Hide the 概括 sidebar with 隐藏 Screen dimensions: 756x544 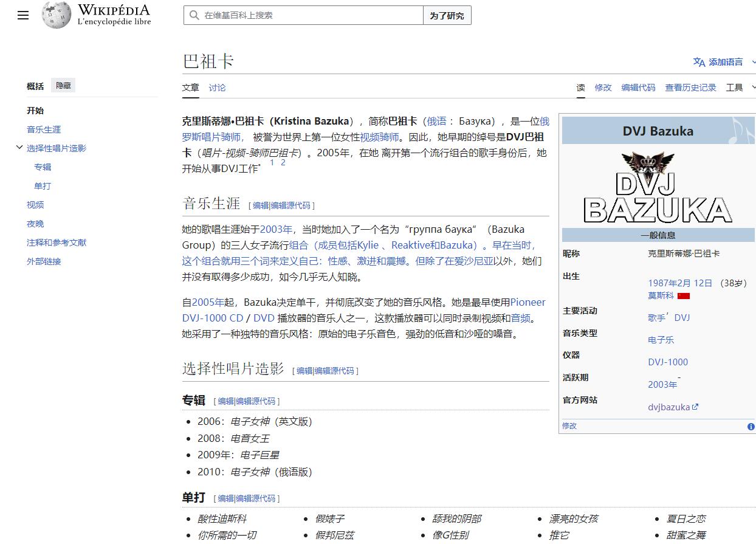pos(63,86)
